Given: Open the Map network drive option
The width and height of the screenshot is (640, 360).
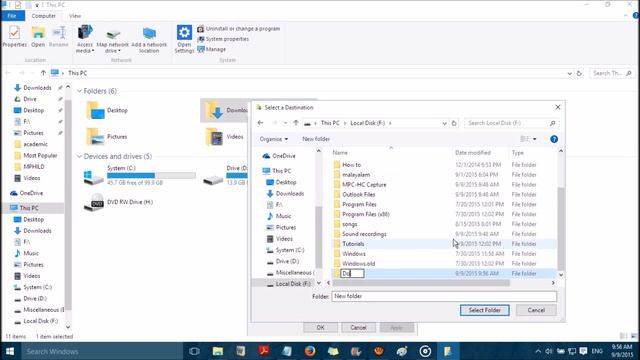Looking at the screenshot, I should (113, 41).
